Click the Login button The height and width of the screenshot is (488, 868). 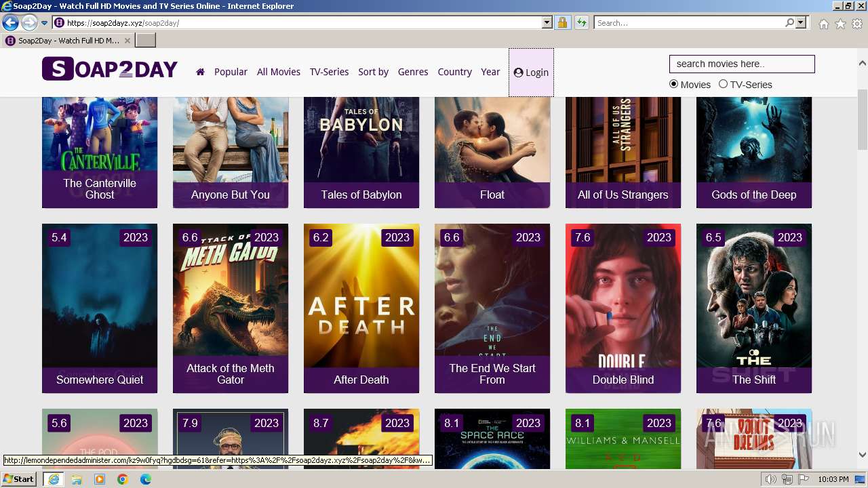[531, 73]
